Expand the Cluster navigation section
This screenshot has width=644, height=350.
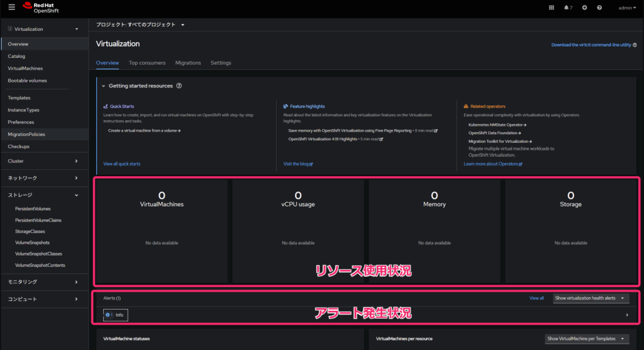(x=43, y=161)
